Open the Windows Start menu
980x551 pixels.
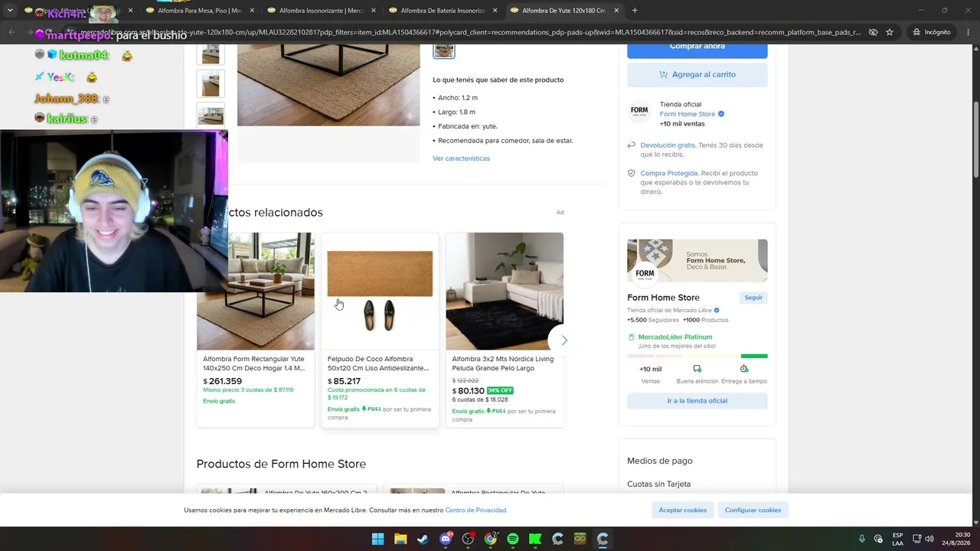[377, 539]
